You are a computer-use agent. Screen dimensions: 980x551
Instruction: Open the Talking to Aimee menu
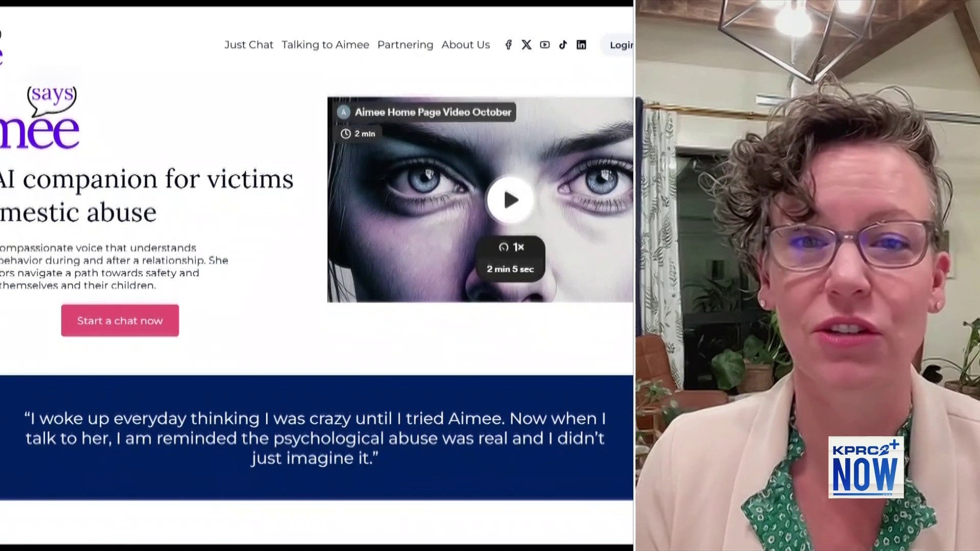point(325,45)
